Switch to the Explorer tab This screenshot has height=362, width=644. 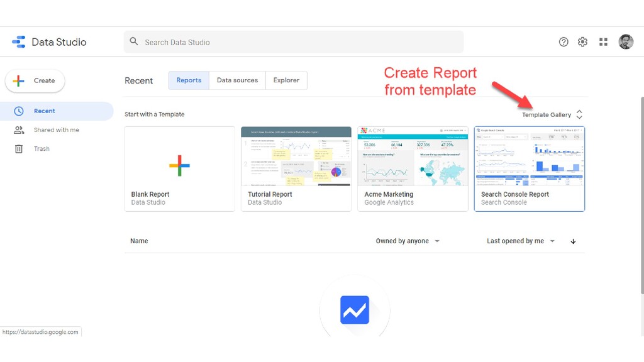286,80
